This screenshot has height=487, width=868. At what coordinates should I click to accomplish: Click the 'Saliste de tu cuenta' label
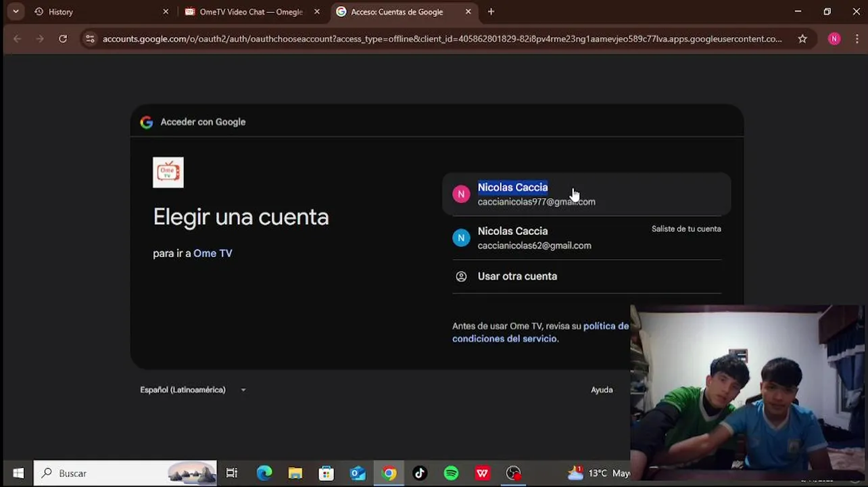tap(686, 229)
